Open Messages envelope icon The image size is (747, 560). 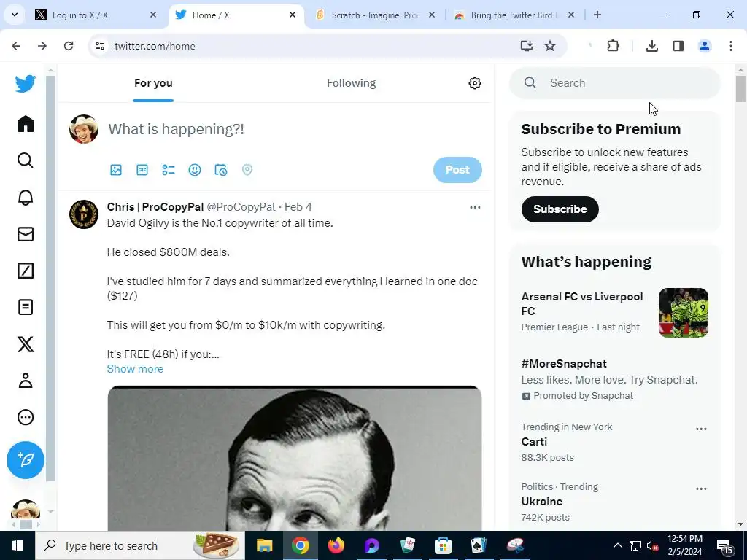(26, 234)
